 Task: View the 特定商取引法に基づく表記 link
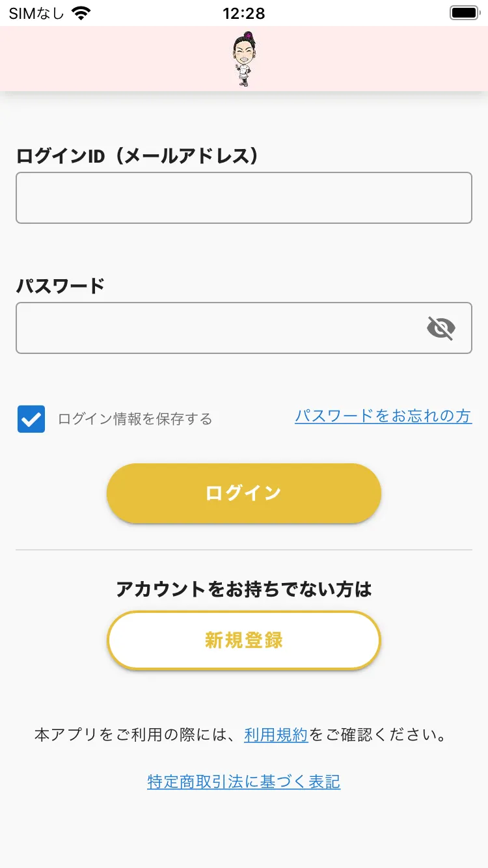pyautogui.click(x=243, y=781)
